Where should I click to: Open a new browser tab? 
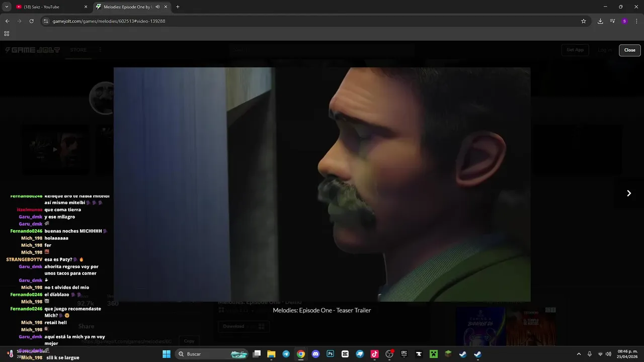click(178, 7)
